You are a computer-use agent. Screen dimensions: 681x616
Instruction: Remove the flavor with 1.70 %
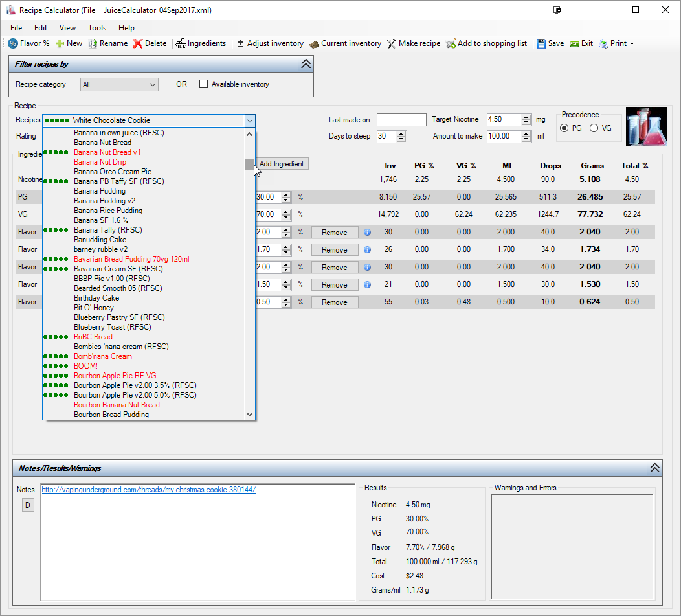click(x=335, y=250)
